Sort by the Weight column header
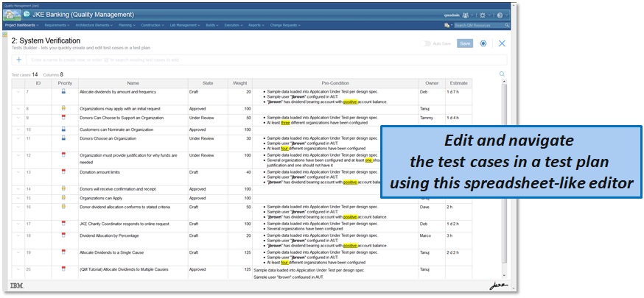This screenshot has width=644, height=298. click(240, 83)
